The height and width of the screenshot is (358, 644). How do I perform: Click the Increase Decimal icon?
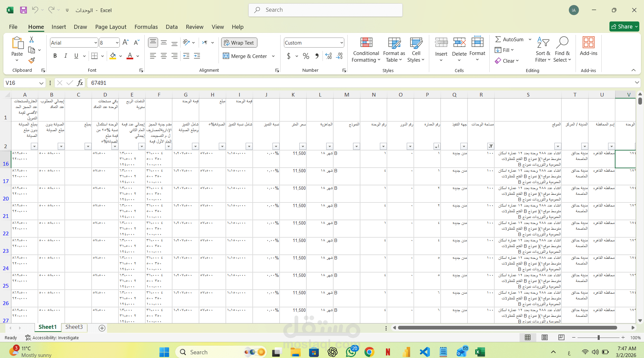pos(328,56)
